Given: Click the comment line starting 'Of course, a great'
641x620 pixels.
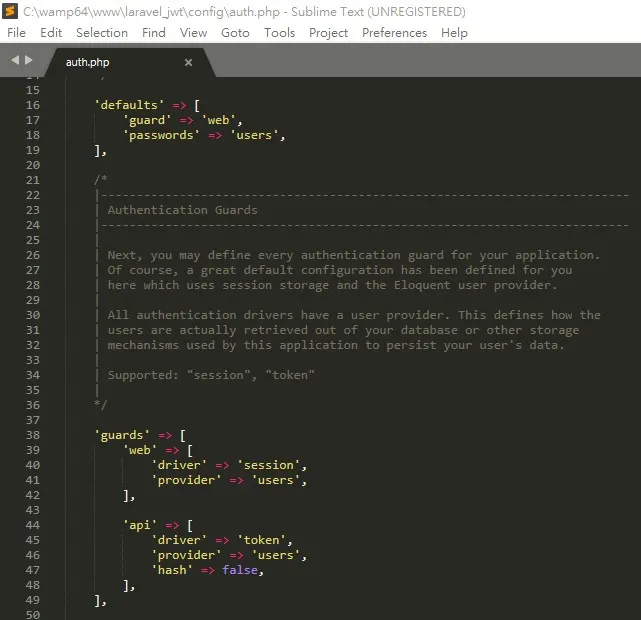Looking at the screenshot, I should point(340,270).
